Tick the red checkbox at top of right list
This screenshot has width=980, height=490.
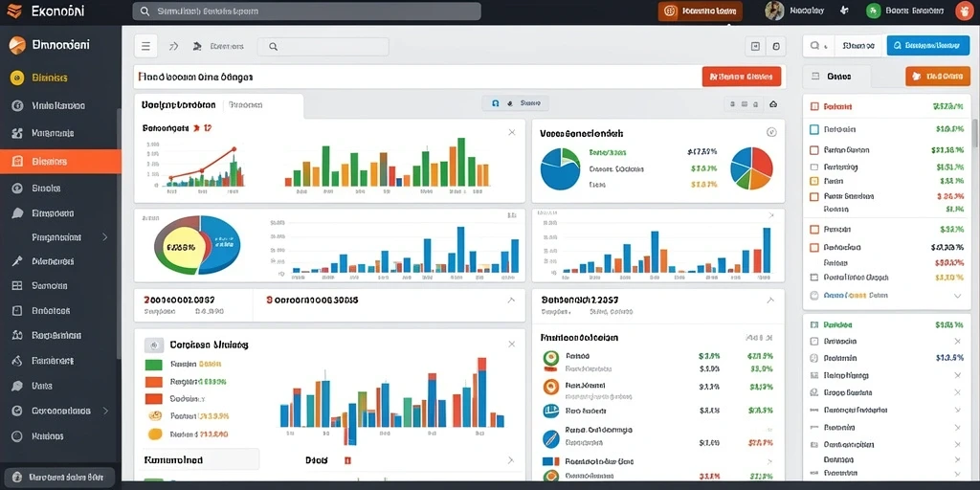tap(813, 107)
